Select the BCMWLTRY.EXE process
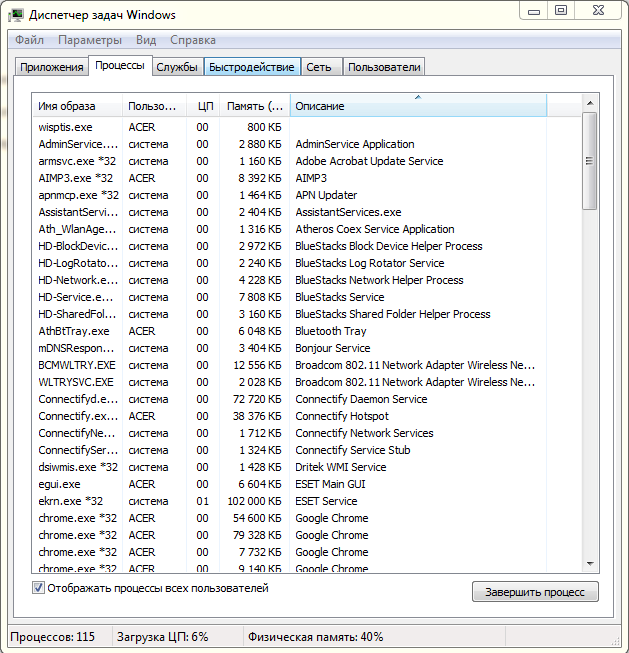Image resolution: width=629 pixels, height=653 pixels. (x=289, y=365)
